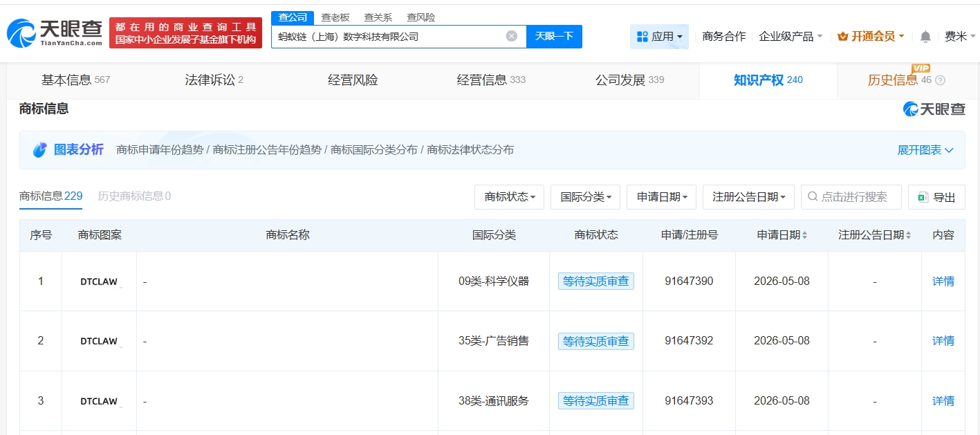Click the red promotional banner
The height and width of the screenshot is (435, 980).
tap(185, 33)
